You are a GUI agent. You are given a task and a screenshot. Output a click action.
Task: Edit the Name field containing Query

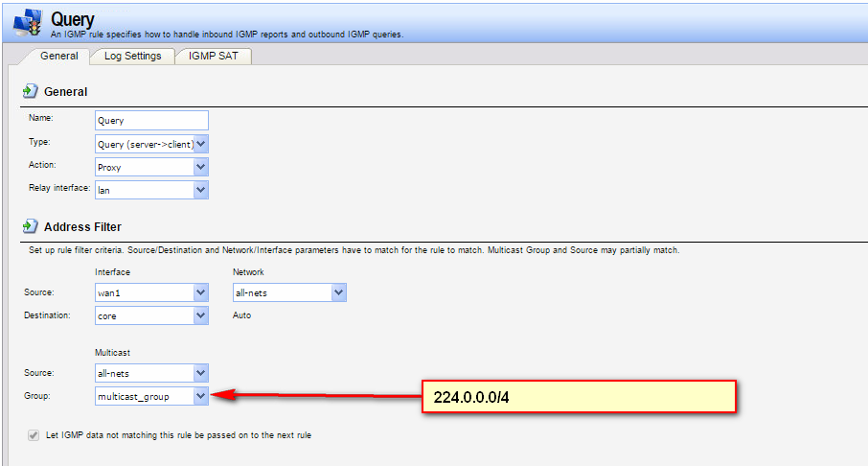tap(151, 120)
